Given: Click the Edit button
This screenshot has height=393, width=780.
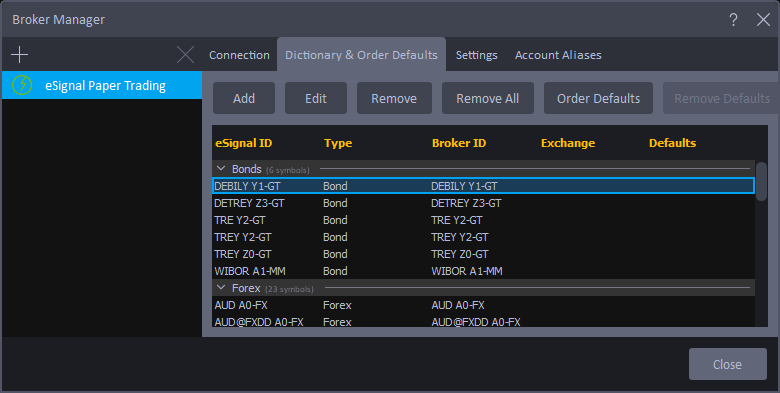Looking at the screenshot, I should tap(316, 98).
